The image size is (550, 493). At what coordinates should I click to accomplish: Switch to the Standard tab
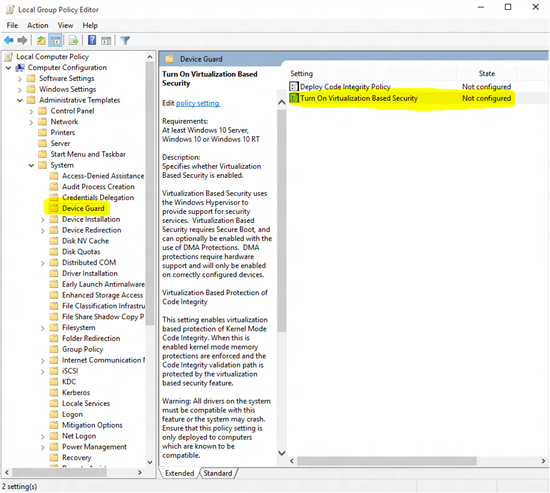click(x=218, y=473)
